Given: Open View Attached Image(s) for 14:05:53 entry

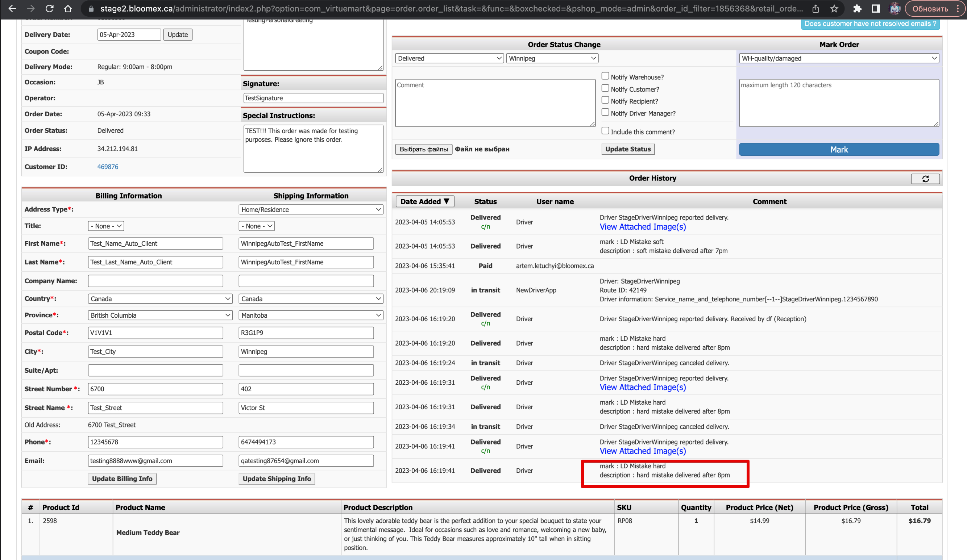Looking at the screenshot, I should point(643,227).
